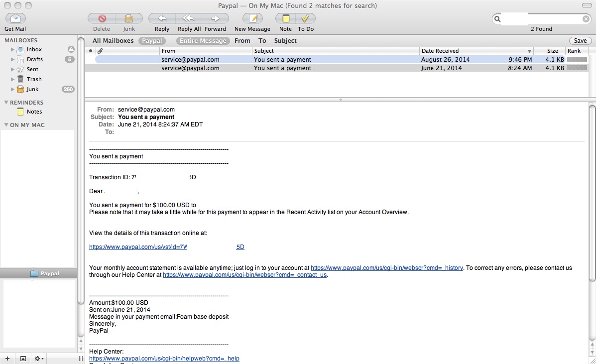Image resolution: width=596 pixels, height=364 pixels.
Task: Toggle the Paypal search scope
Action: click(x=152, y=41)
